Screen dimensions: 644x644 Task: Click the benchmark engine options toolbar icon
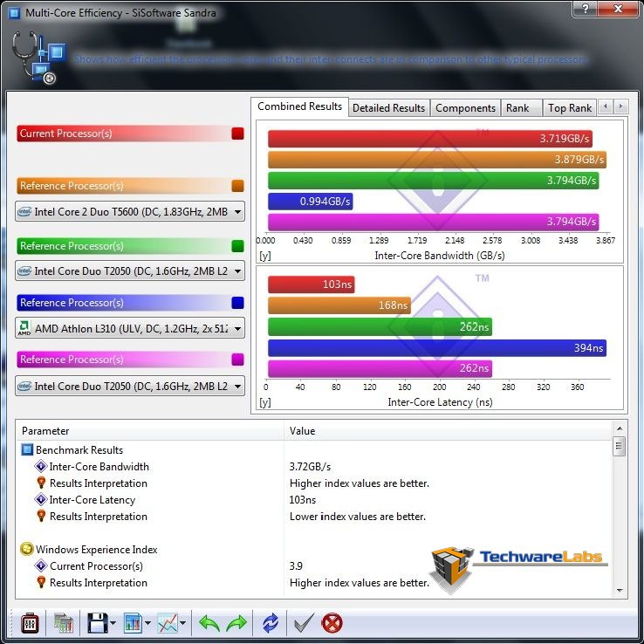(x=30, y=624)
